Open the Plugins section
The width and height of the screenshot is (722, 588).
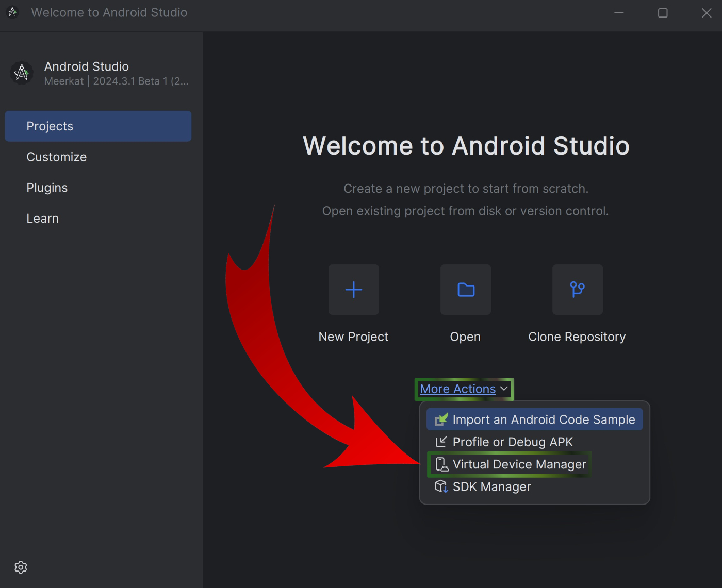coord(47,188)
